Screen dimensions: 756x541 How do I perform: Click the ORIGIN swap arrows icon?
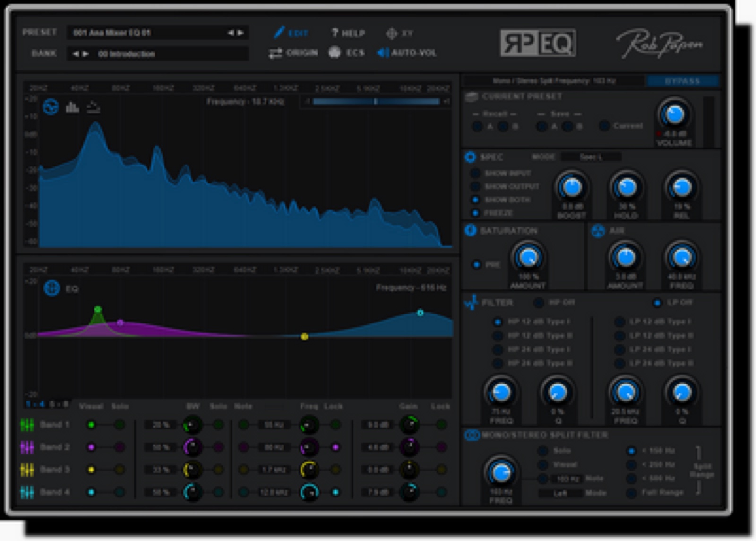(275, 53)
